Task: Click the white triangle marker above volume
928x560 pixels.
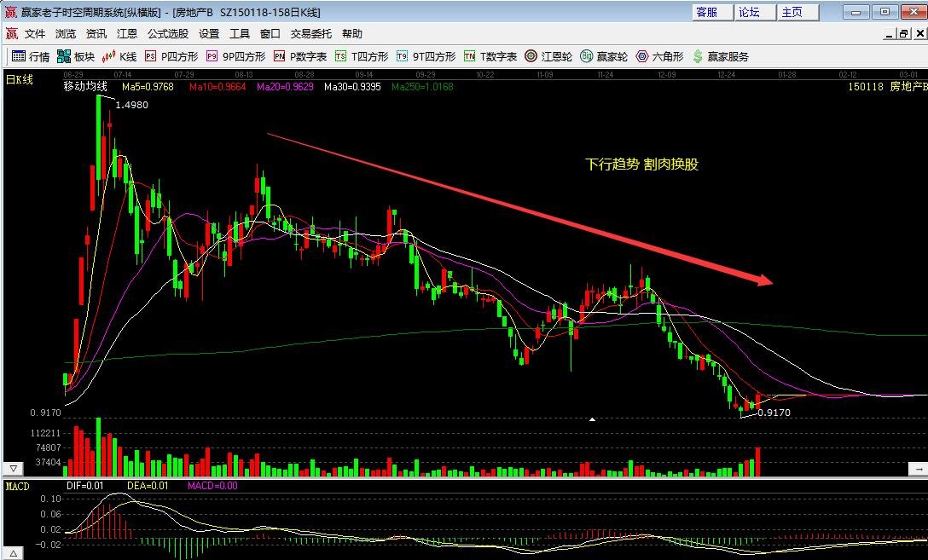Action: 593,419
